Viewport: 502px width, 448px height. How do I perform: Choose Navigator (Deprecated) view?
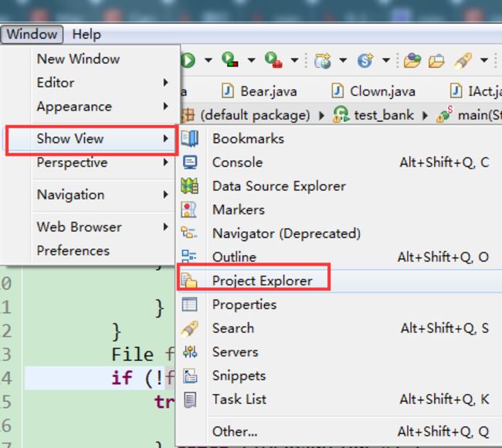pos(339,233)
